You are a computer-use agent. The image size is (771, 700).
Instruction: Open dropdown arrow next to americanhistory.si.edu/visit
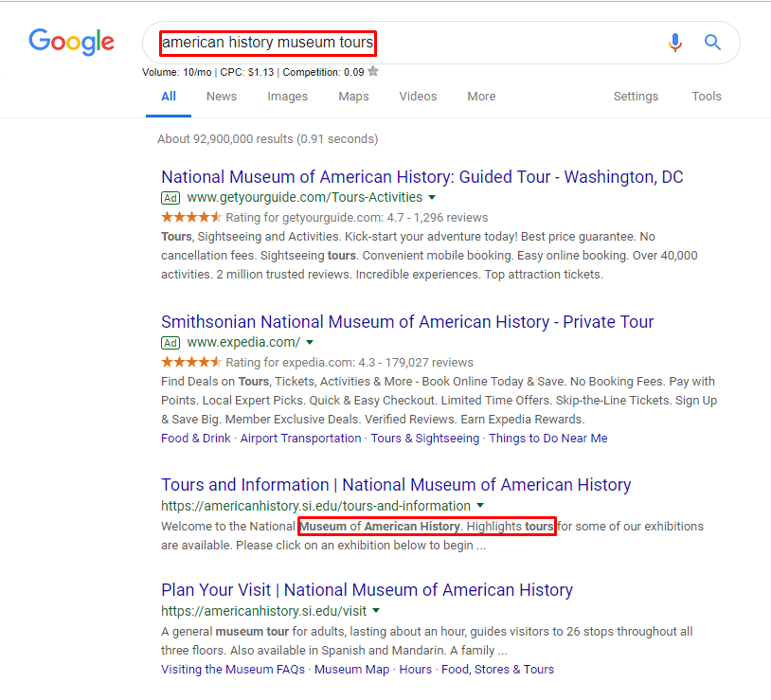(x=376, y=611)
